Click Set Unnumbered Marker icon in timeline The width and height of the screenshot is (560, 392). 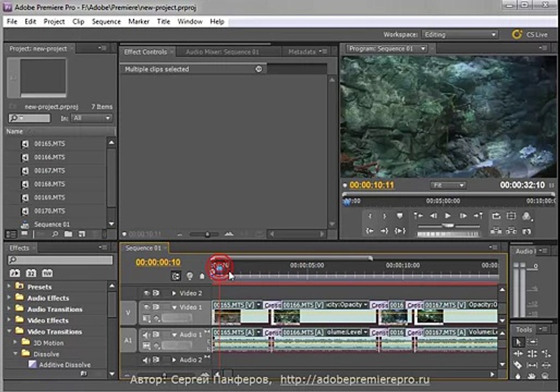pos(202,276)
